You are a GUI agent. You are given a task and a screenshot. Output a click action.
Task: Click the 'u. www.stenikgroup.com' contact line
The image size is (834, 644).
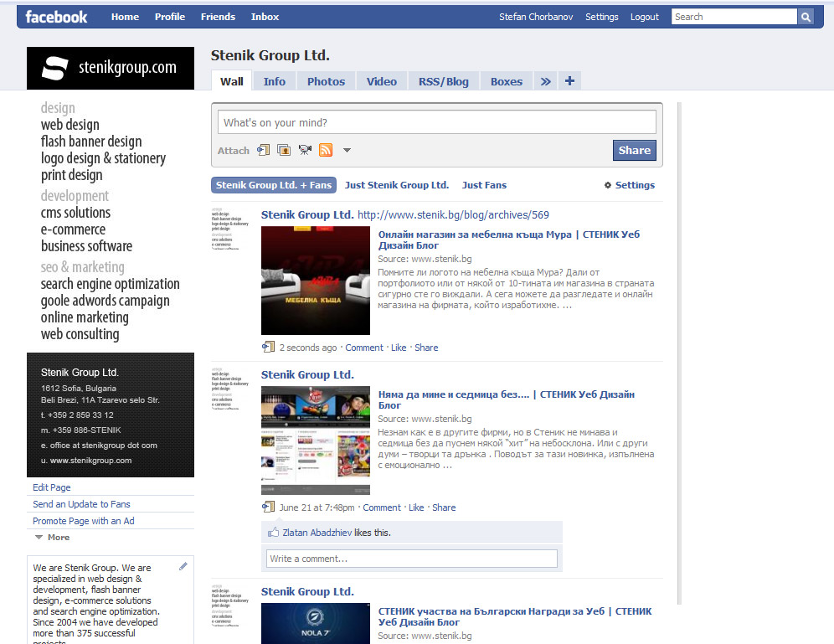point(86,460)
